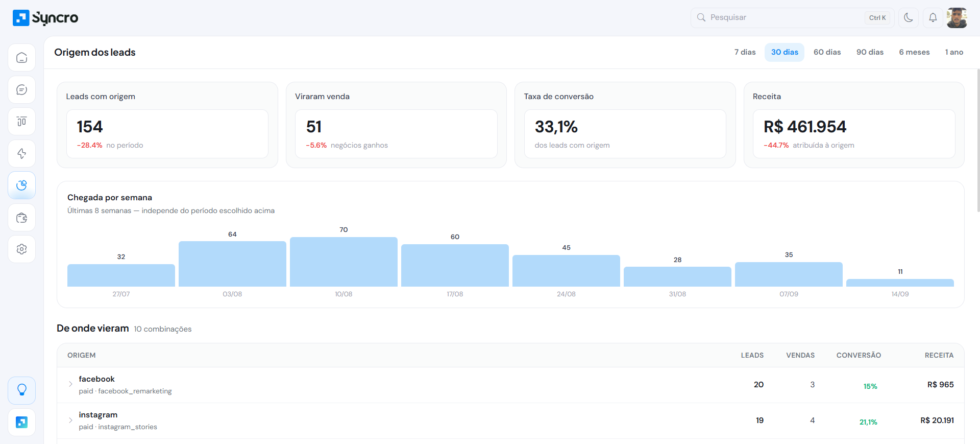Expand the instagram origin row chevron
The height and width of the screenshot is (444, 980).
pyautogui.click(x=70, y=420)
